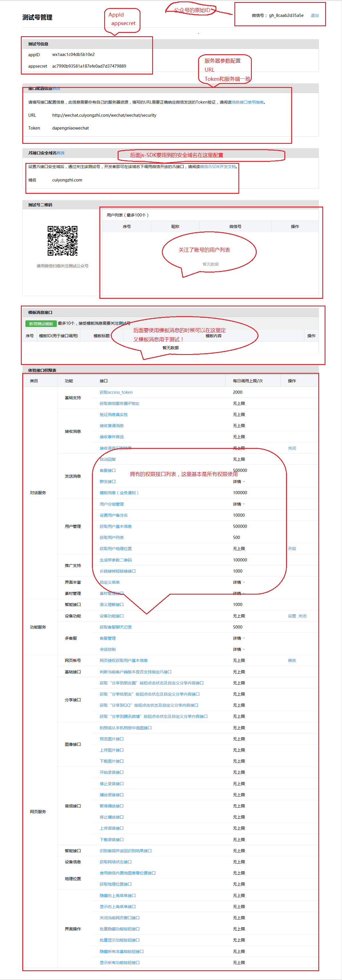342x980 pixels.
Task: Open the 消息接口使用指南 link
Action: [247, 102]
